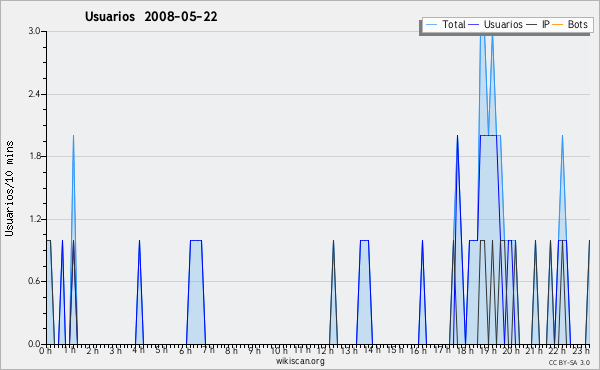Click the x-axis label '18 h'
Viewport: 600px width, 370px height.
tap(465, 350)
